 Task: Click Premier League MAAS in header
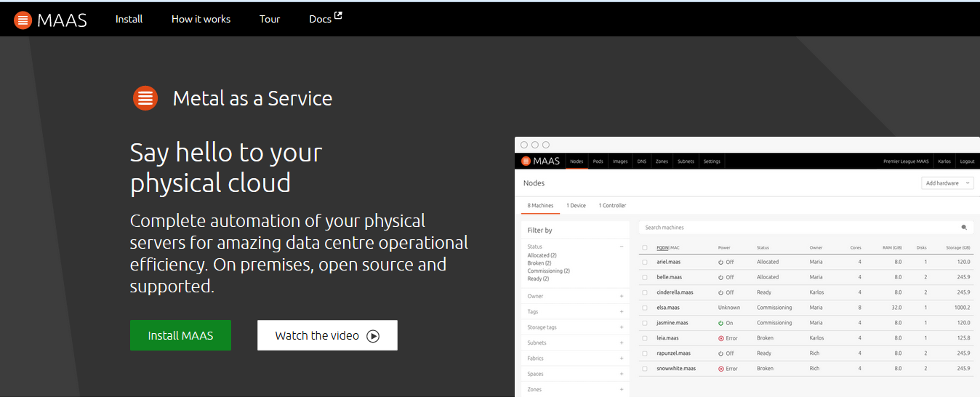[906, 161]
